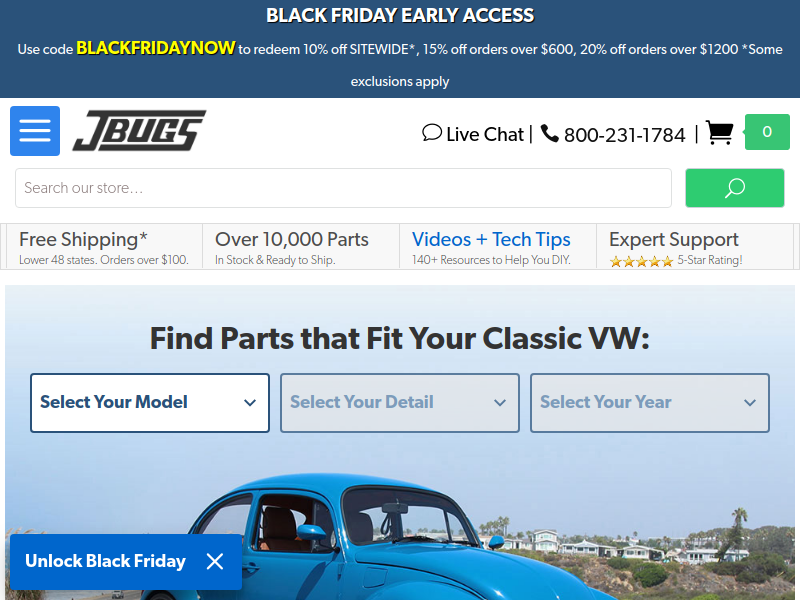The image size is (800, 600).
Task: Close the Unlock Black Friday popup
Action: click(215, 561)
